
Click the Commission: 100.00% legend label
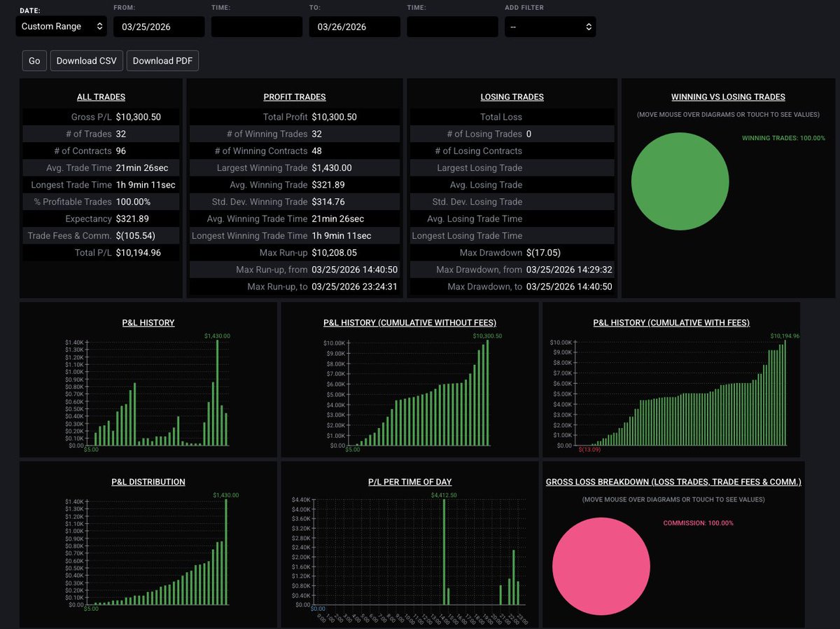click(699, 523)
